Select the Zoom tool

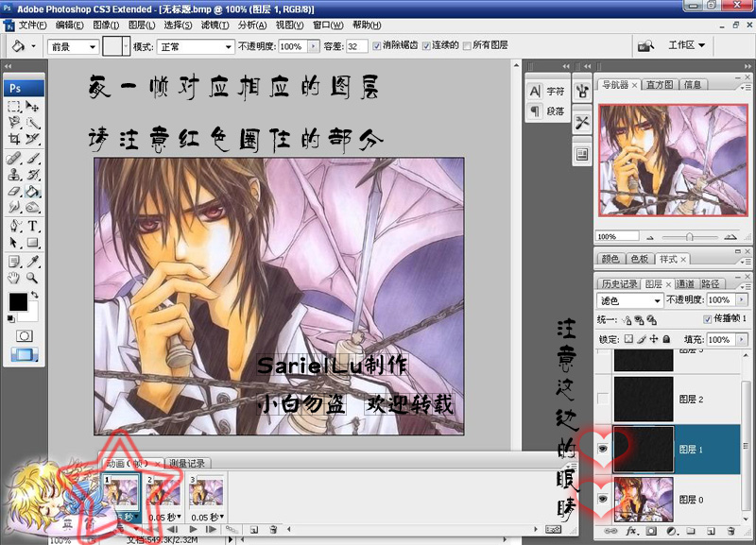pos(32,278)
